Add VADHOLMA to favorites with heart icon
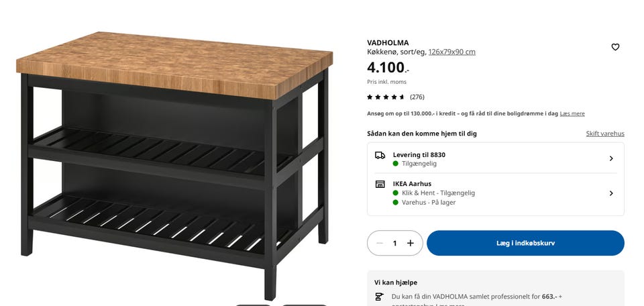The height and width of the screenshot is (306, 644). 615,47
